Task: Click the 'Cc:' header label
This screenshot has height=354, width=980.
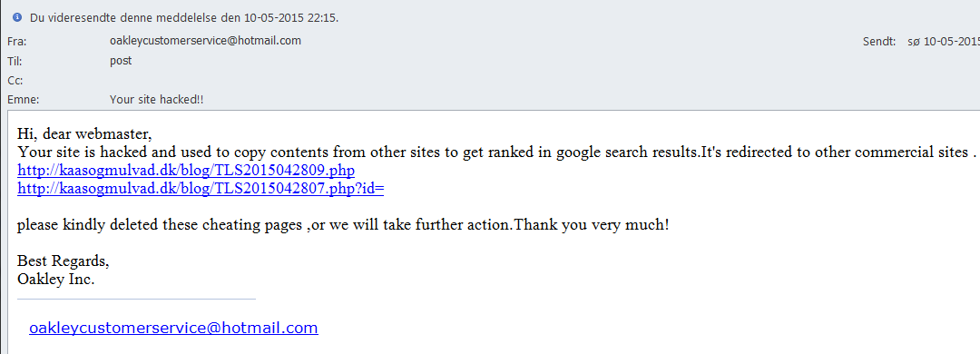Action: tap(15, 81)
